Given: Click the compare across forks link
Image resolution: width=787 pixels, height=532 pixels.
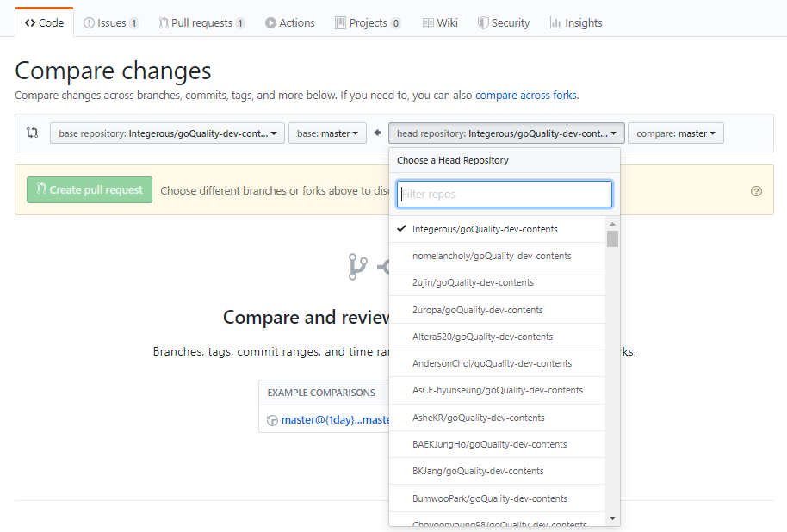Looking at the screenshot, I should (526, 95).
